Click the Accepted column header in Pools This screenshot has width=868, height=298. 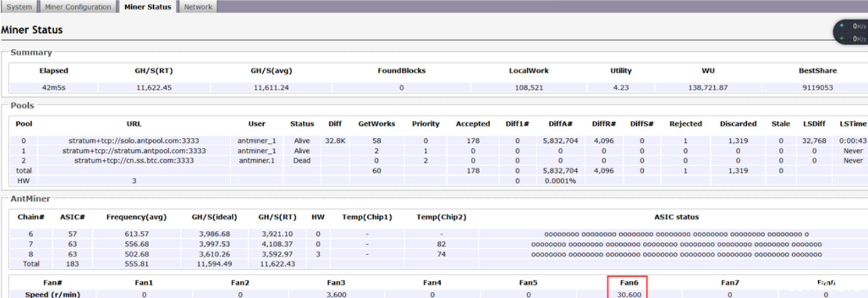click(473, 124)
